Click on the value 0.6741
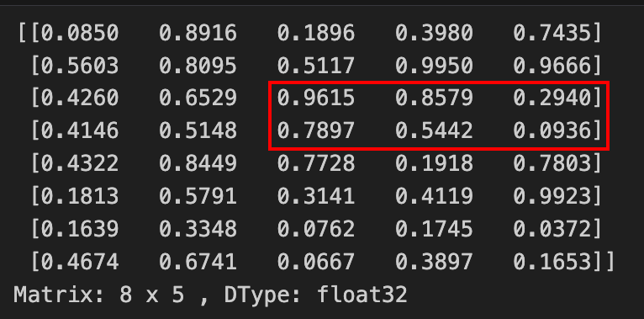Viewport: 644px width, 319px height. (198, 262)
